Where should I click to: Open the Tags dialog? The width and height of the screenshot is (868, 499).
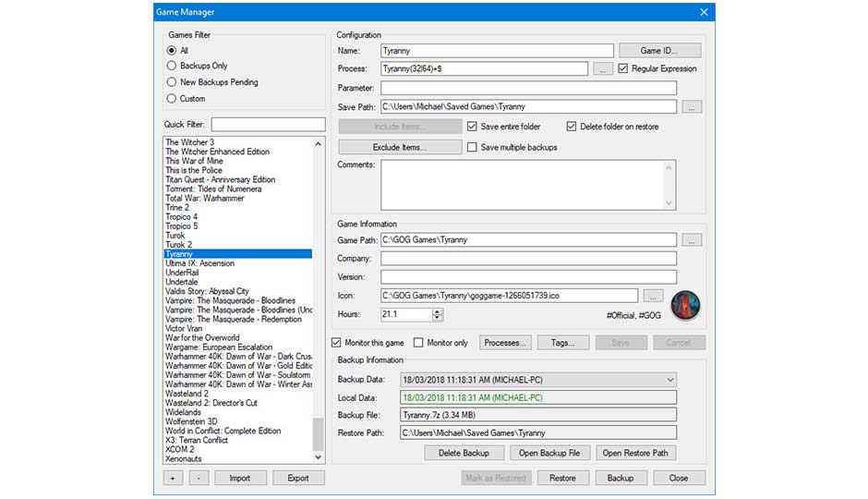click(563, 343)
